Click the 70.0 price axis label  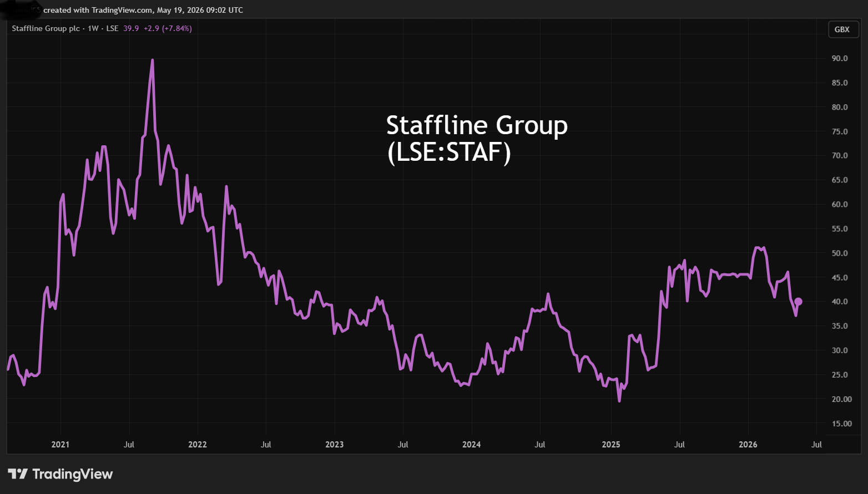840,155
